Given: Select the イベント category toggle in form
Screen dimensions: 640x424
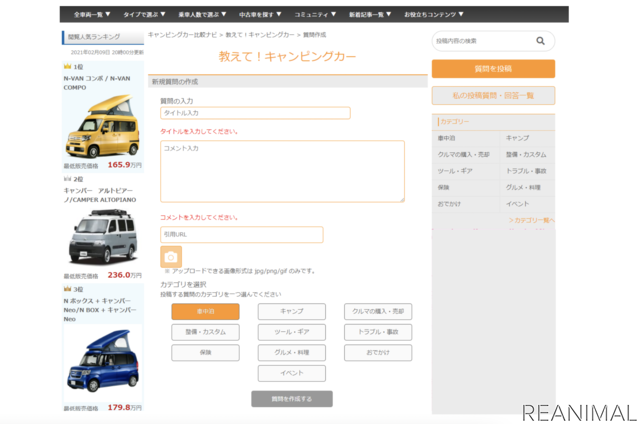Looking at the screenshot, I should tap(291, 373).
